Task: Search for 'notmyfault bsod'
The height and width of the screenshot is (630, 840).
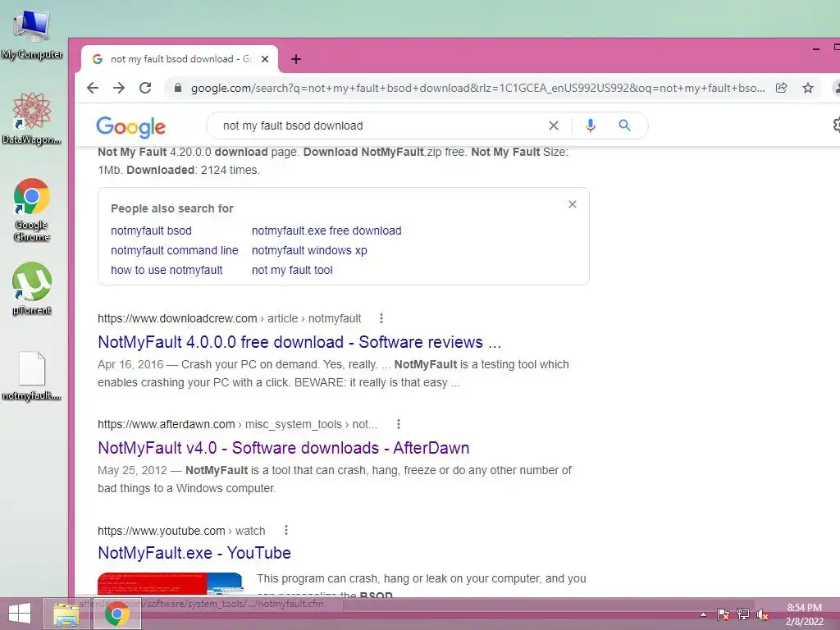Action: [151, 231]
